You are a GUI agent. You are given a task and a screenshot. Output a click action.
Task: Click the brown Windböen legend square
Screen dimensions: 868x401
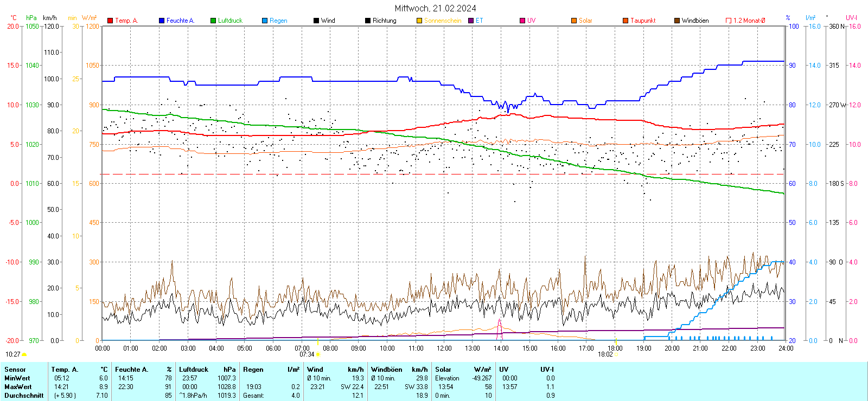click(x=677, y=21)
